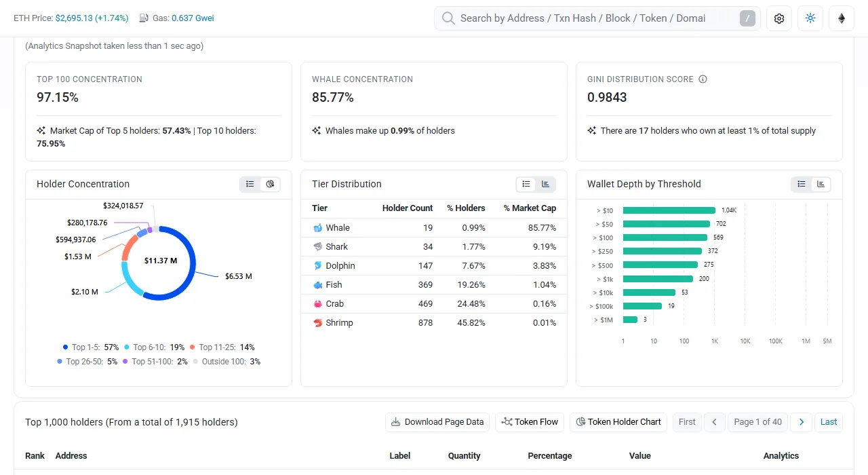Screen dimensions: 868x475
Task: Click the Page 1 of 40 indicator
Action: [x=758, y=422]
